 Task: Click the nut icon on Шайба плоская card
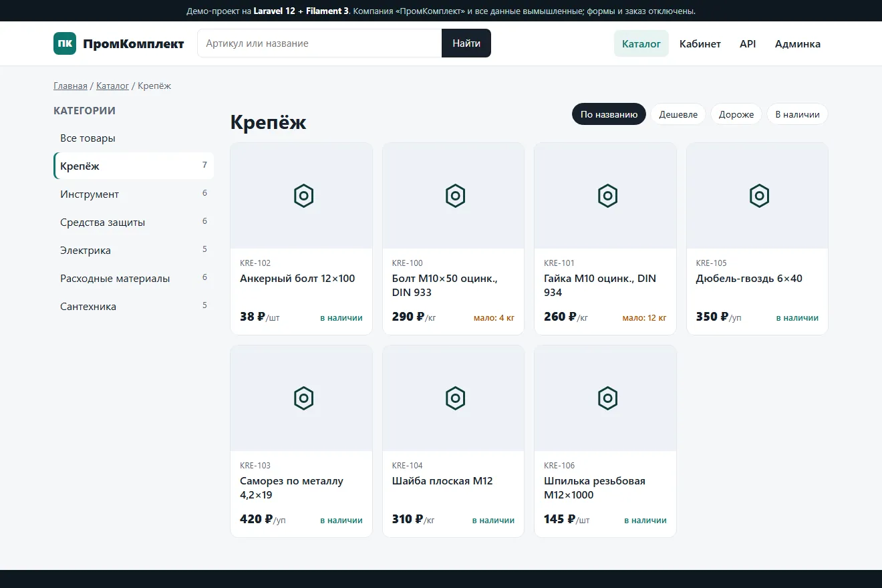coord(455,398)
